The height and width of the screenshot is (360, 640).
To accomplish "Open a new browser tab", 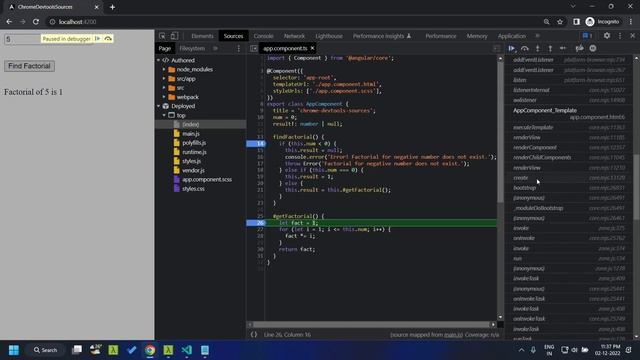I will coord(112,7).
